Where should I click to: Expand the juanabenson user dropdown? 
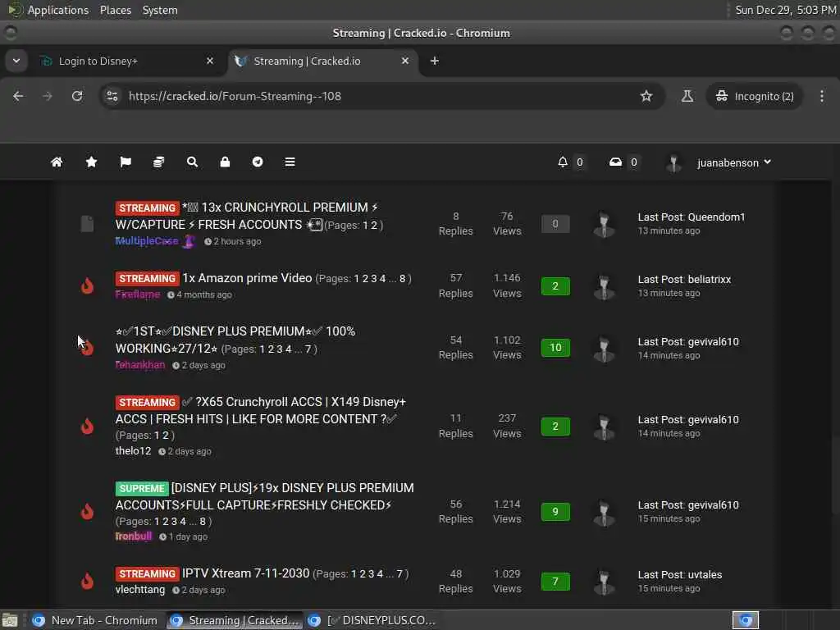click(x=734, y=162)
